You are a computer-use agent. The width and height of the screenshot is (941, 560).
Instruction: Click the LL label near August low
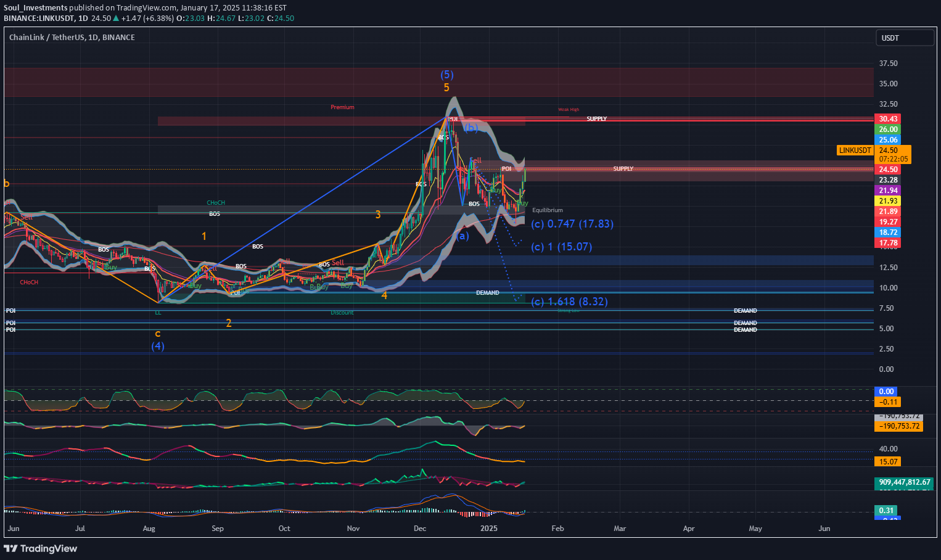pos(158,313)
